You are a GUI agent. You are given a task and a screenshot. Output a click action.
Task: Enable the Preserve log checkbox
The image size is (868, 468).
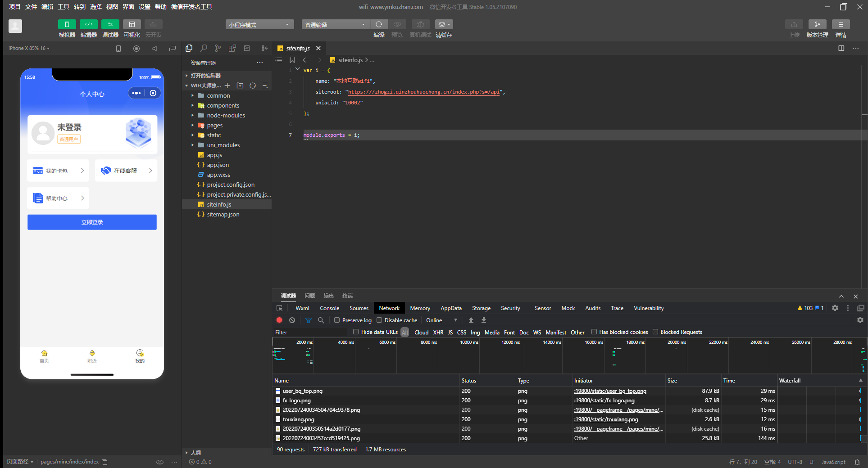click(x=337, y=320)
